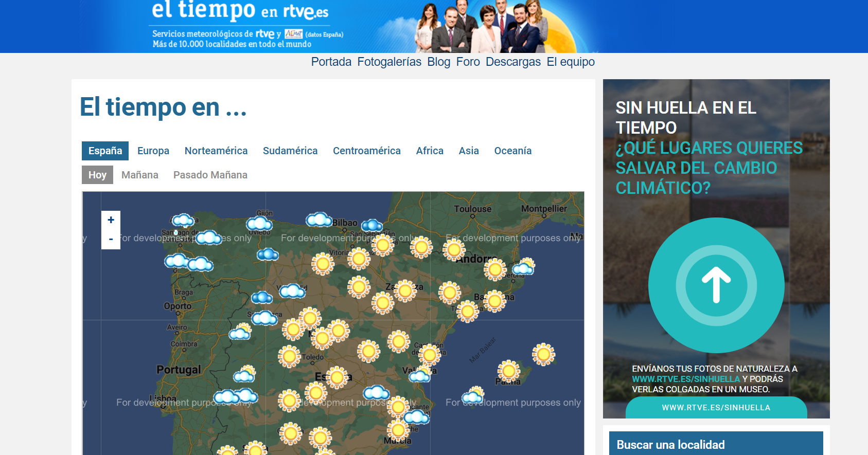Screen dimensions: 868x455
Task: Switch to the Norteamérica tab
Action: tap(216, 151)
